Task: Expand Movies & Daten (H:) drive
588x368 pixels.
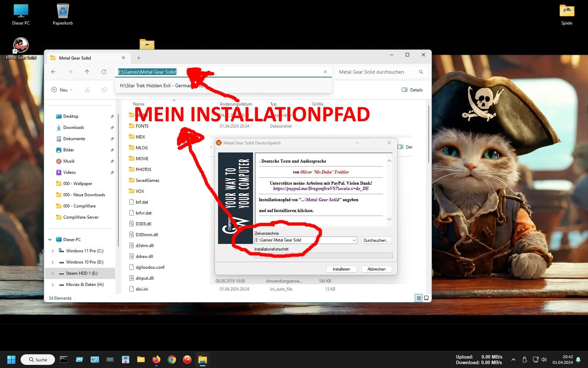Action: click(x=53, y=285)
